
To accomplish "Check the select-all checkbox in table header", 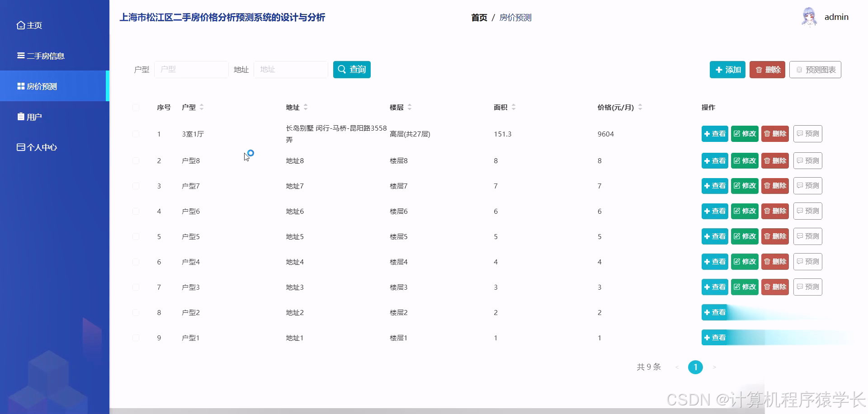I will (136, 108).
